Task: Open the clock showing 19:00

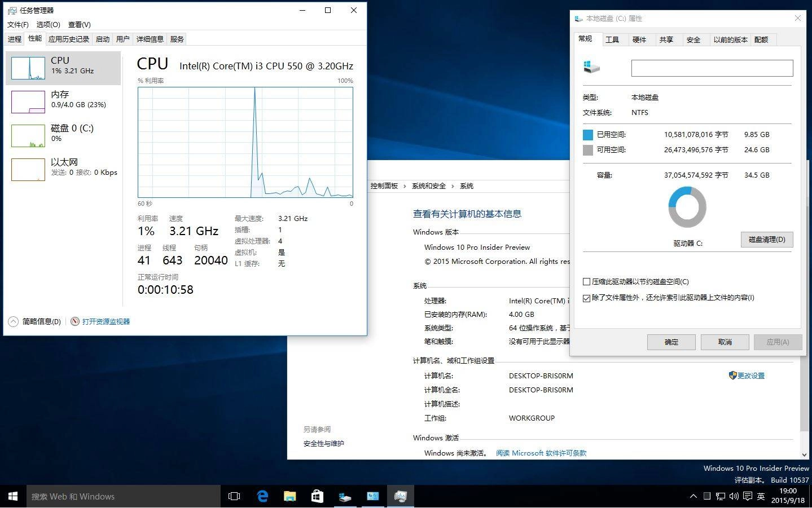Action: pos(788,496)
